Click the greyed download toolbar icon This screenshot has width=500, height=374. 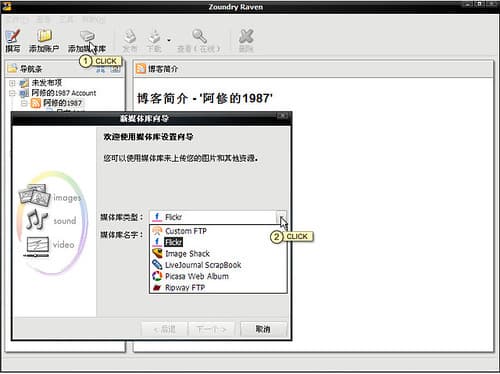pos(154,36)
